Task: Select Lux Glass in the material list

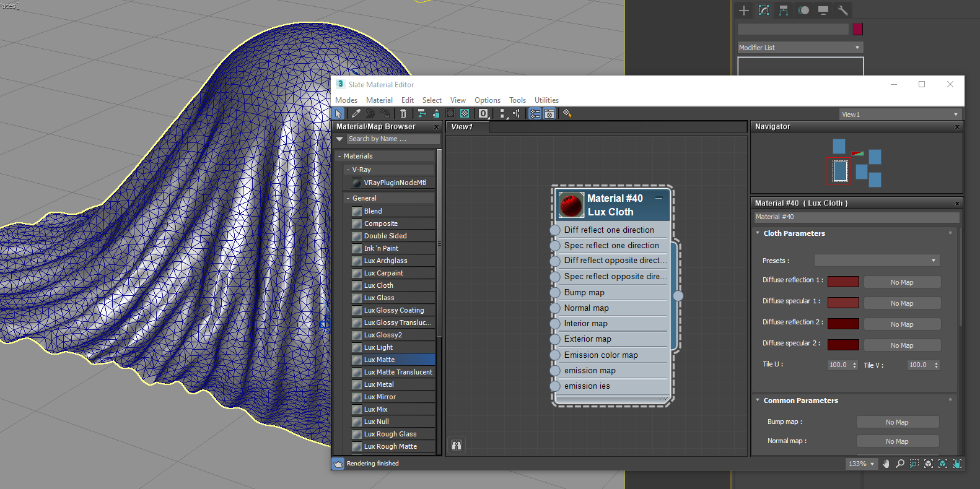Action: coord(379,298)
